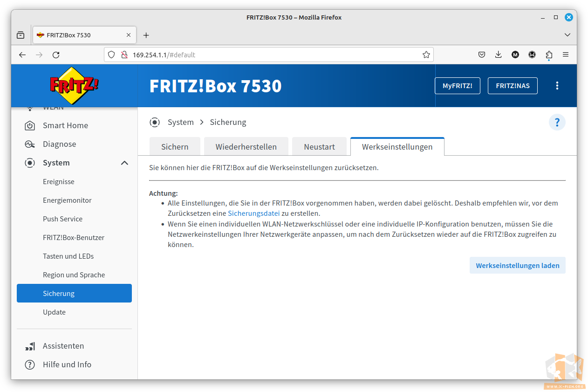Image resolution: width=588 pixels, height=392 pixels.
Task: Click the FRITZ! logo
Action: click(x=75, y=85)
